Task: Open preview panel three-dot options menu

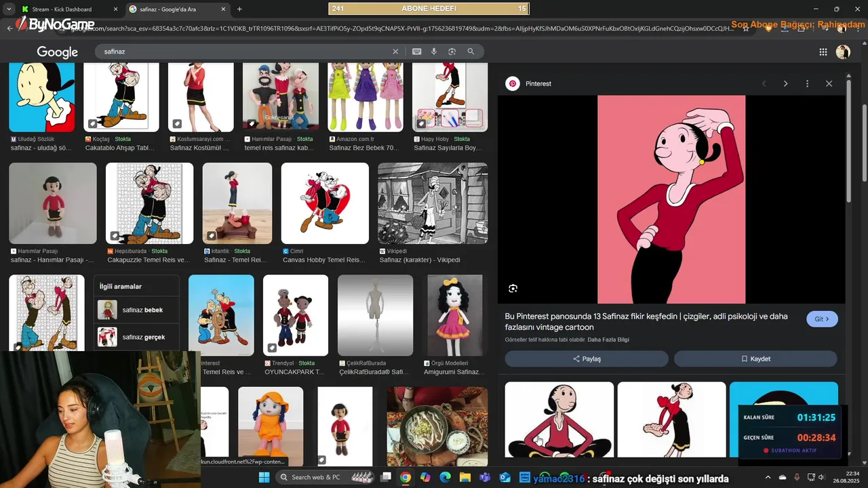Action: (807, 83)
